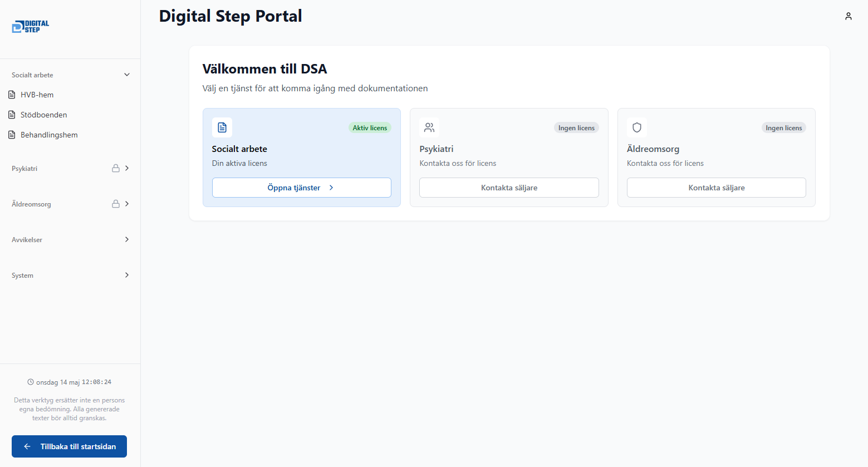Click the Behandlingshem document icon
The width and height of the screenshot is (868, 467).
tap(12, 135)
